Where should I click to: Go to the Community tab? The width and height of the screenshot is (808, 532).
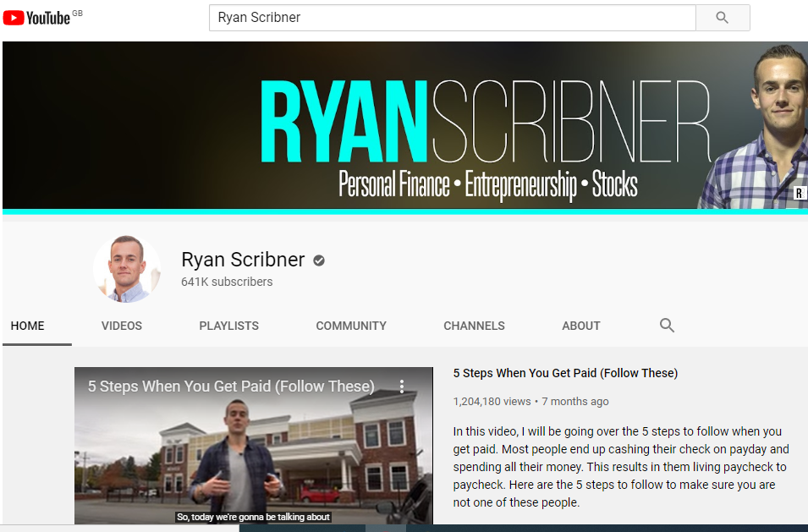point(351,326)
